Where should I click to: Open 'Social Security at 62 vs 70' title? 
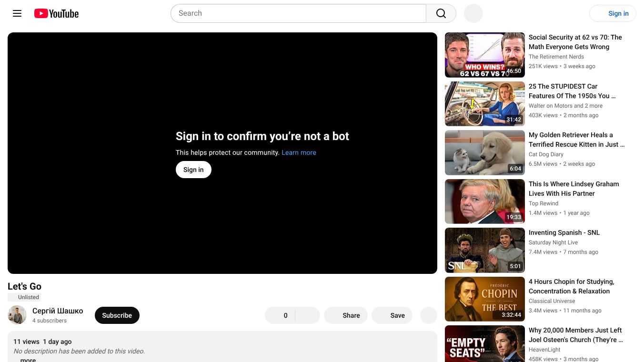tap(575, 42)
